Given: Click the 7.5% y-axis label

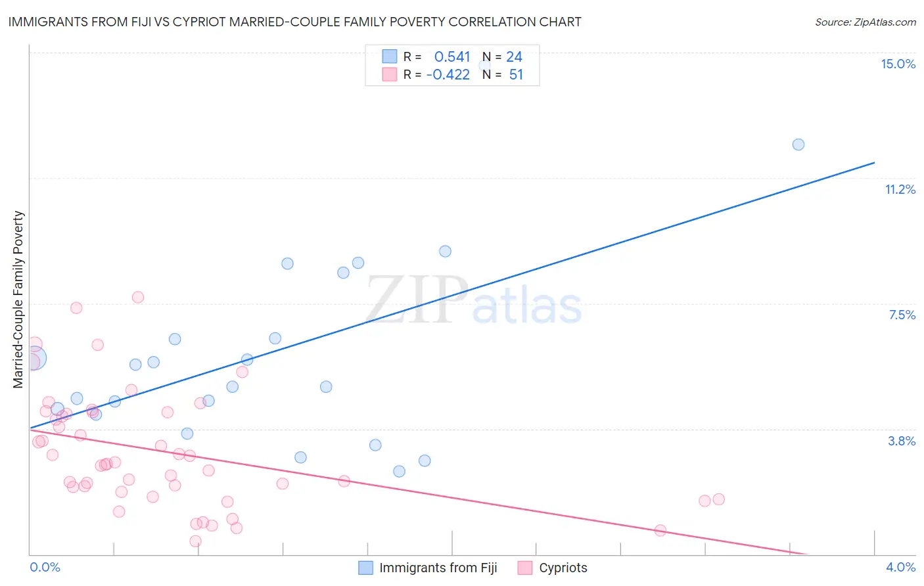Looking at the screenshot, I should (902, 315).
